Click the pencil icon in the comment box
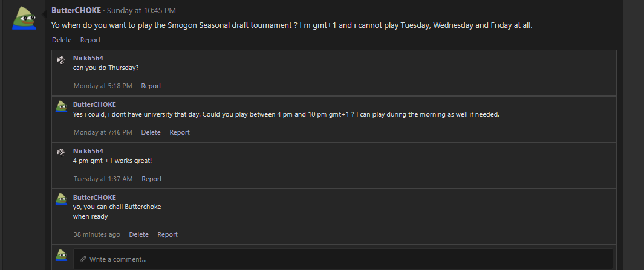The height and width of the screenshot is (270, 644). point(83,259)
